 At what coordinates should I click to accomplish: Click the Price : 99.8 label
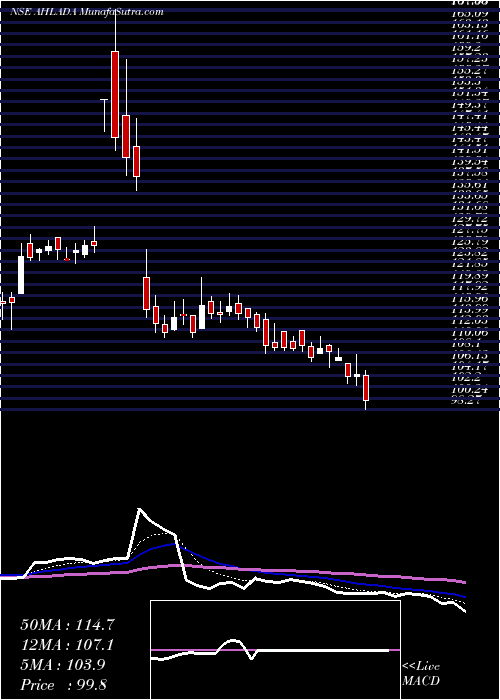tap(63, 685)
